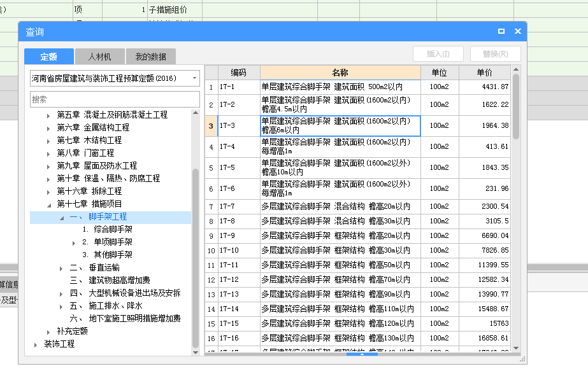Click price 7826.85 in row 17-10
The width and height of the screenshot is (588, 385).
tap(485, 250)
